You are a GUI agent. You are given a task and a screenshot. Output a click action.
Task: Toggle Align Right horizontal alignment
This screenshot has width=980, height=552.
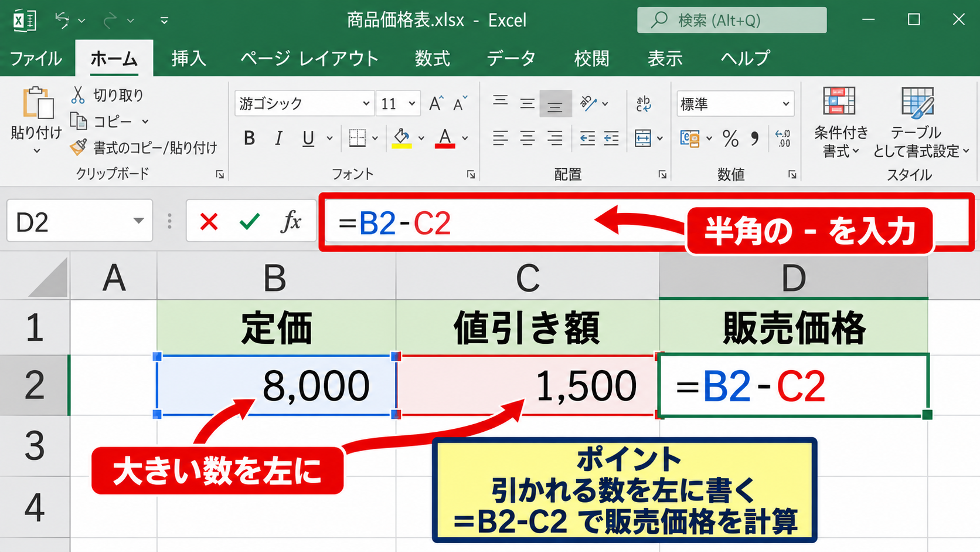554,138
